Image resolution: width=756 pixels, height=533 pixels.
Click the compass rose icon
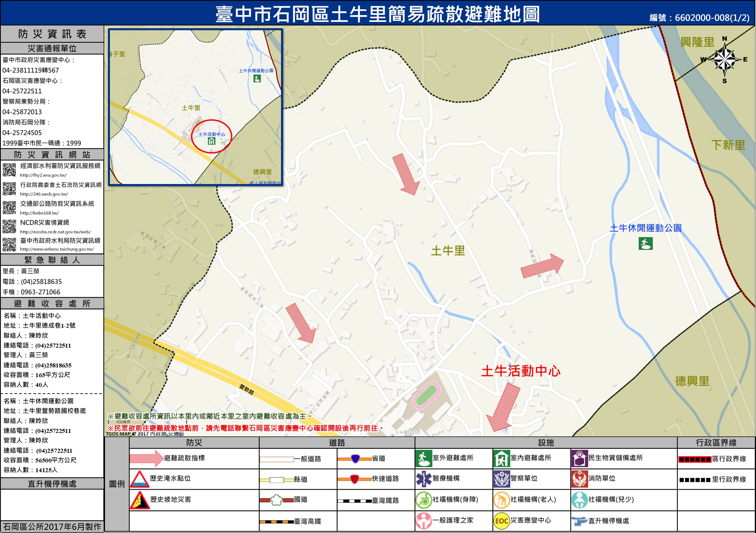point(724,60)
